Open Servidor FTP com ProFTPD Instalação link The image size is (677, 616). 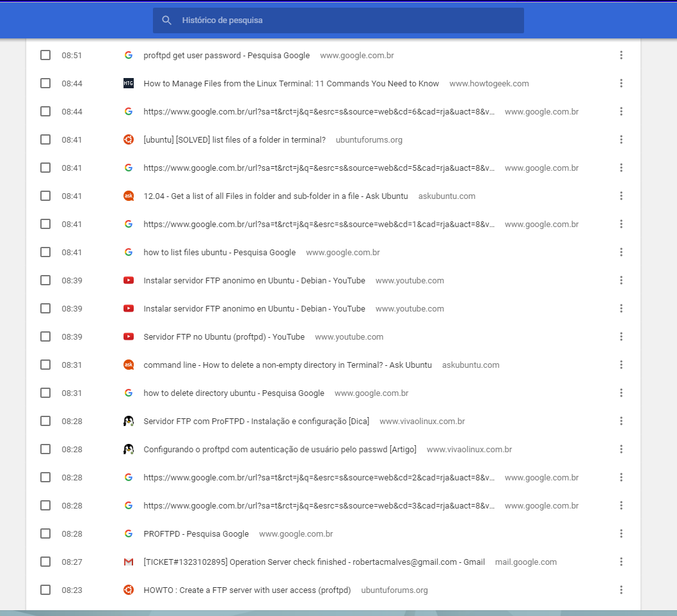coord(257,421)
